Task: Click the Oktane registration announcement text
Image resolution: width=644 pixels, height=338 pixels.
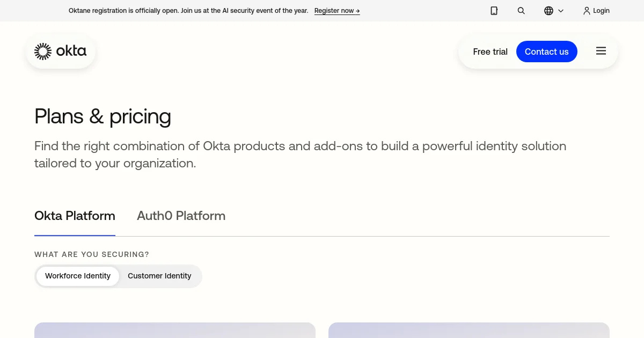Action: coord(188,11)
